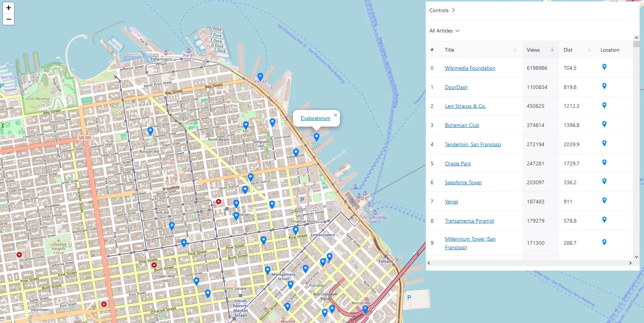Click the map marker under Exploratorium popup

[x=317, y=137]
